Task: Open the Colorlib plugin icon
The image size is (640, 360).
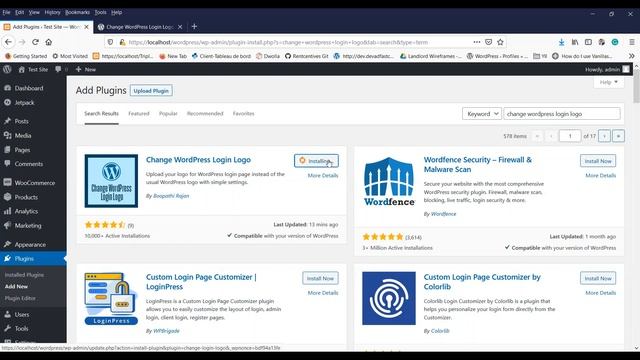Action: tap(389, 298)
